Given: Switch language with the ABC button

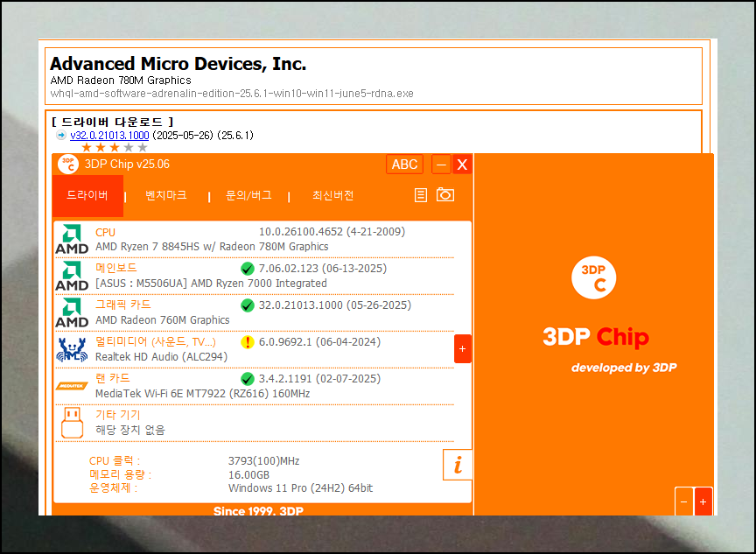Looking at the screenshot, I should coord(404,165).
